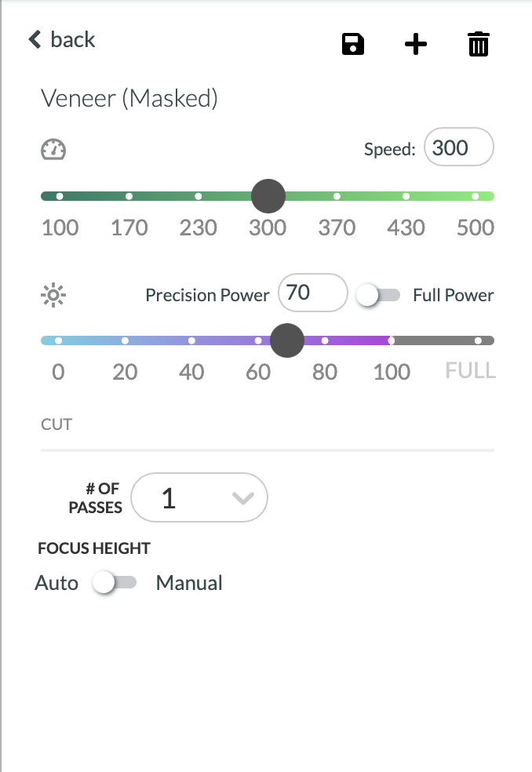Select FULL on the power slider
Viewport: 532px width, 772px height.
click(x=478, y=340)
